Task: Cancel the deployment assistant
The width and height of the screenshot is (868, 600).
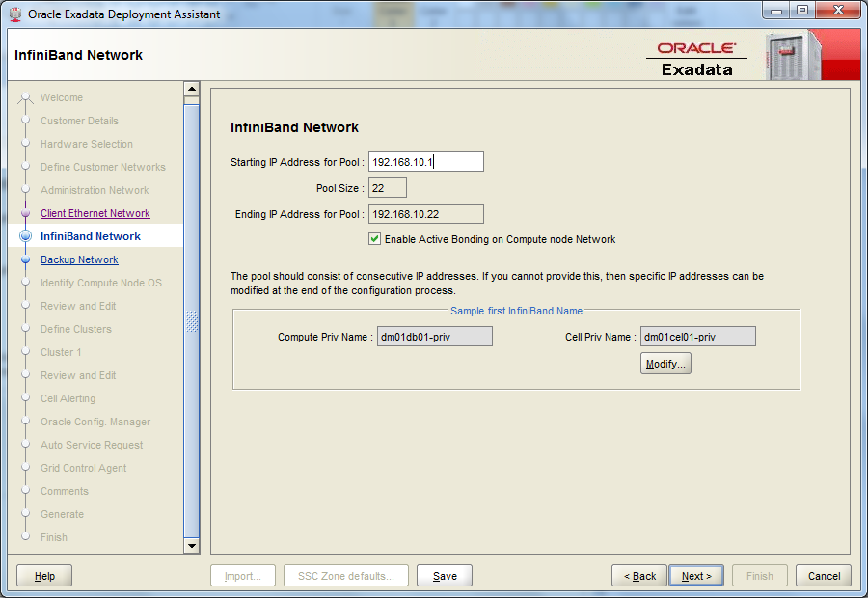Action: tap(824, 576)
